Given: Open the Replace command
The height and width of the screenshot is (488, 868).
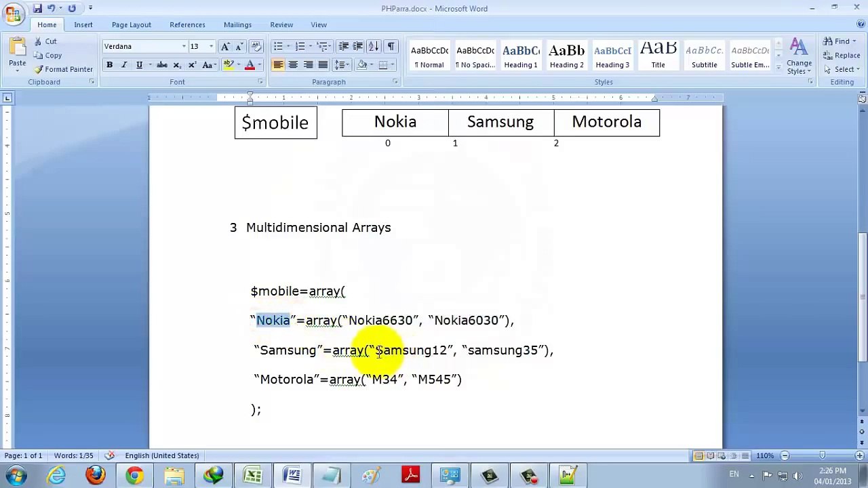Looking at the screenshot, I should click(x=842, y=56).
